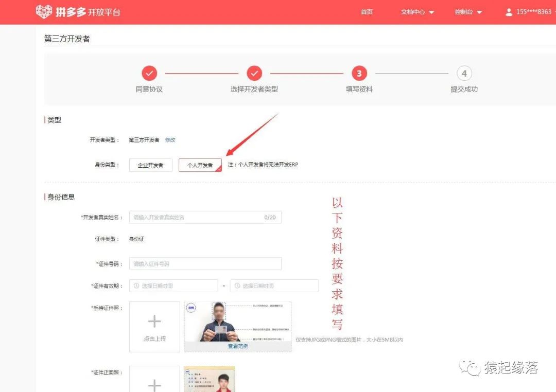Viewport: 556px width, 392px height.
Task: Open the 文档中心 menu
Action: pos(413,12)
